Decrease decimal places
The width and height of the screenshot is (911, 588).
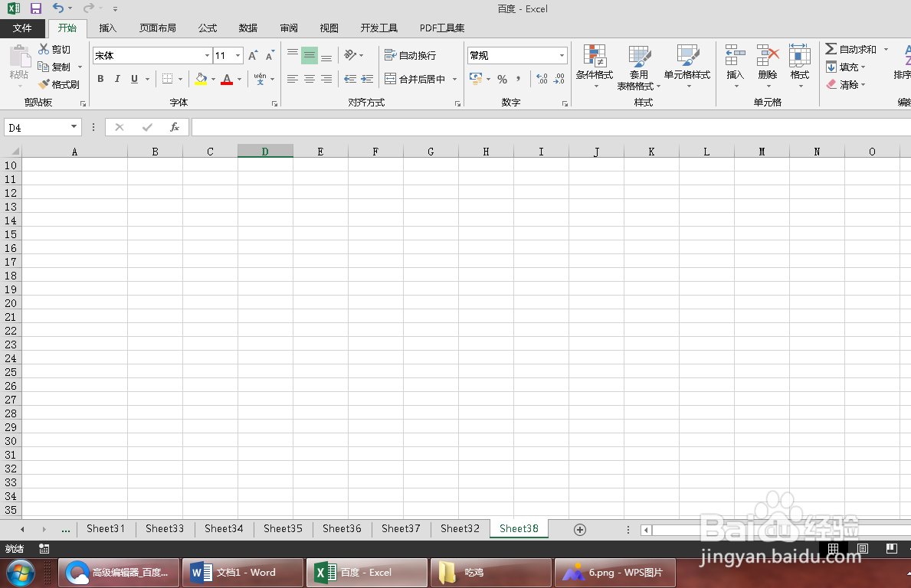pos(559,79)
